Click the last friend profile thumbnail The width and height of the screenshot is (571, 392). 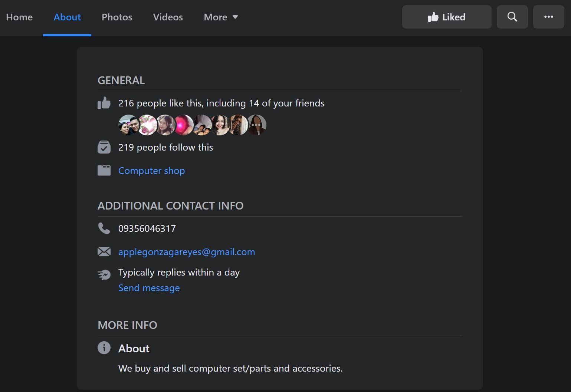[257, 125]
